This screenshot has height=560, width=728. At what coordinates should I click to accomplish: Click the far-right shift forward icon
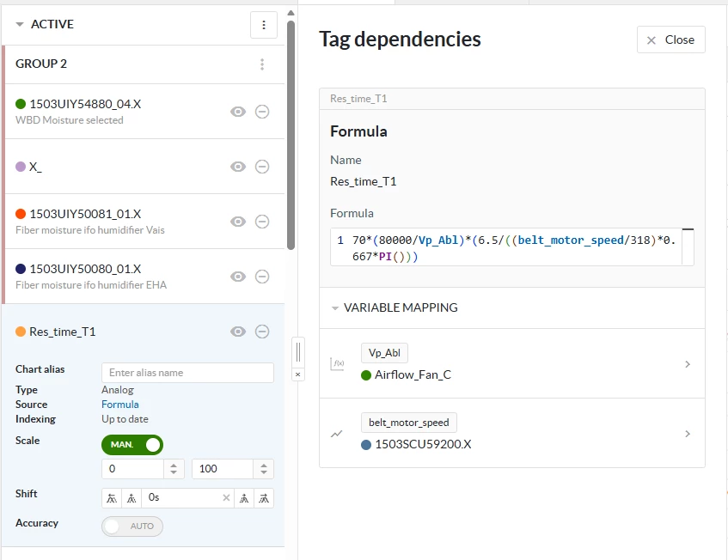[265, 497]
